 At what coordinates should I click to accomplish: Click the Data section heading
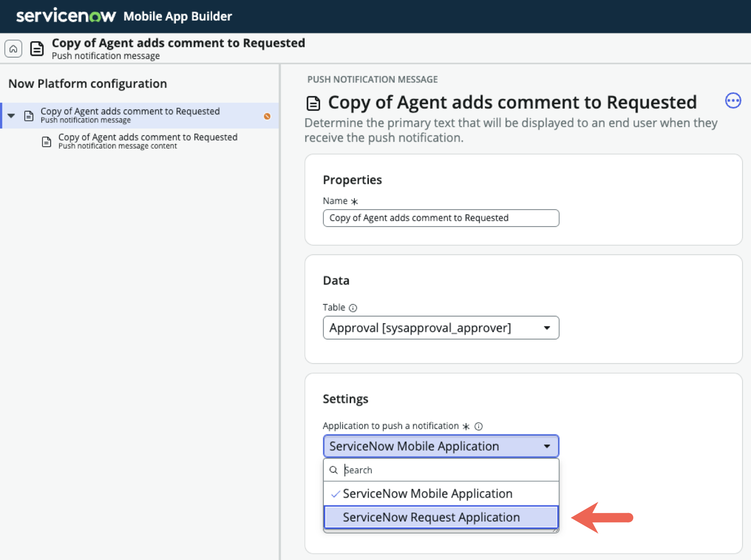pyautogui.click(x=336, y=280)
